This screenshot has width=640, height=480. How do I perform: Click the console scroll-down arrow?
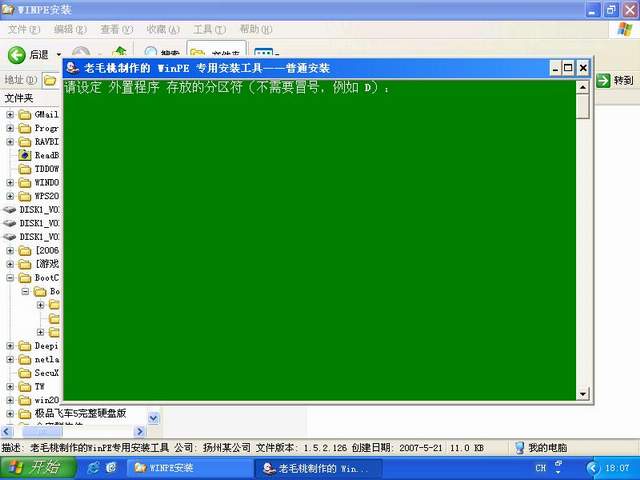click(x=582, y=394)
